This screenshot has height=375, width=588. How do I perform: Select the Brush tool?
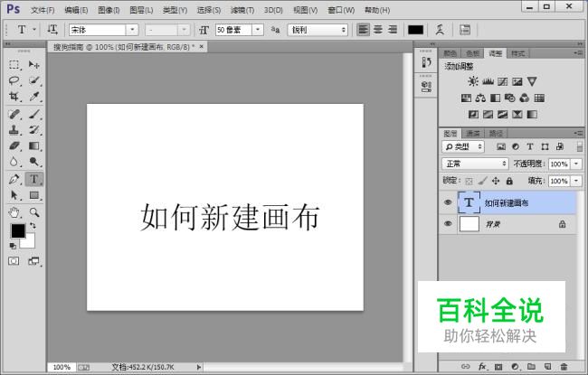pyautogui.click(x=34, y=114)
